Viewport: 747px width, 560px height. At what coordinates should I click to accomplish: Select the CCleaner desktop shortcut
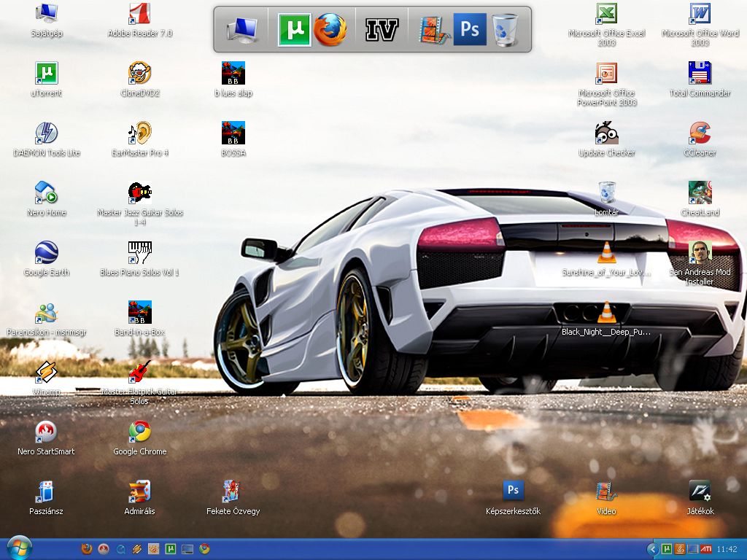click(700, 139)
